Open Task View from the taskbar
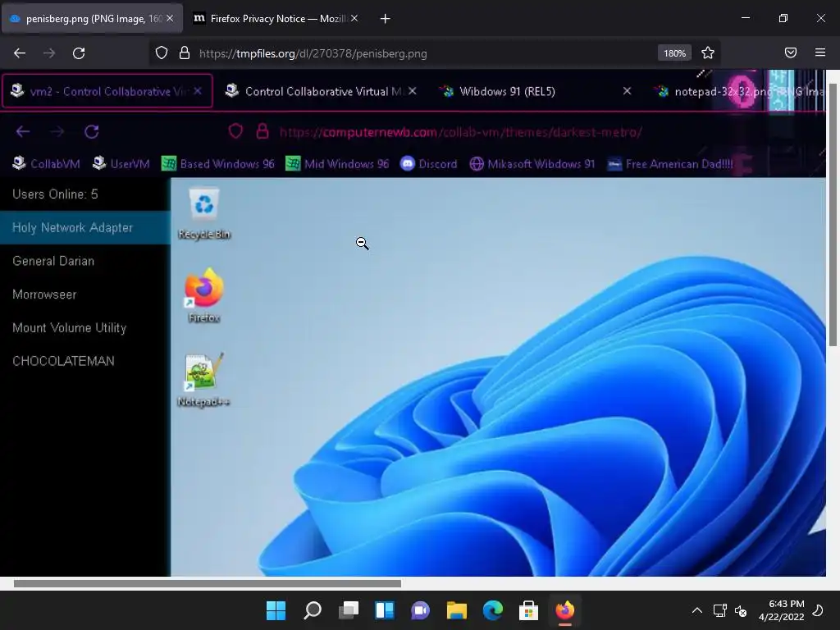840x630 pixels. click(349, 610)
